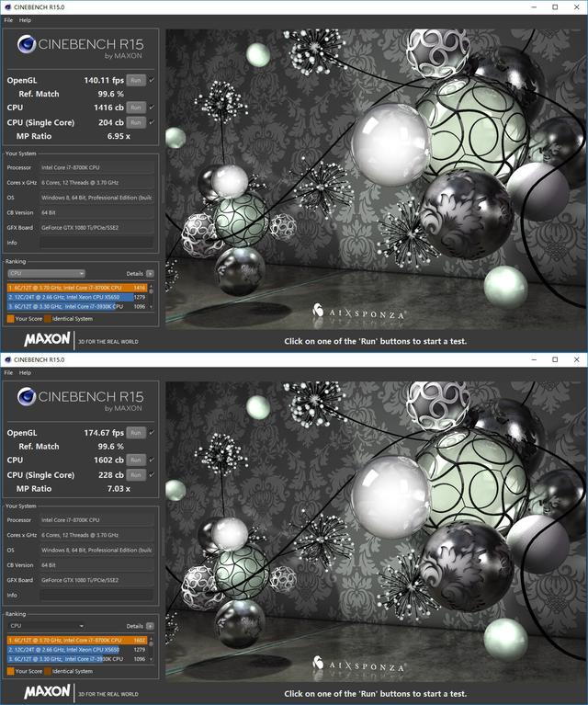Image resolution: width=588 pixels, height=705 pixels.
Task: Click the OS field in the 1602 cb window
Action: (96, 550)
